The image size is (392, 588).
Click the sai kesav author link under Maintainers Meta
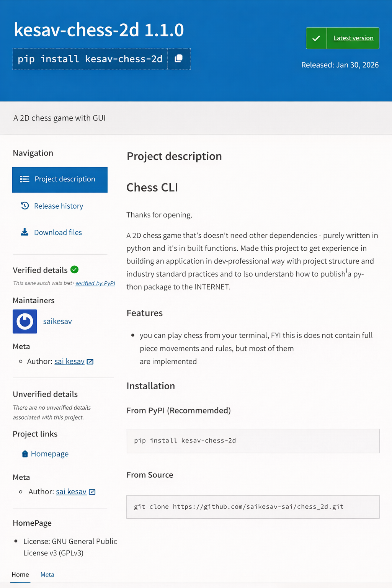(69, 361)
